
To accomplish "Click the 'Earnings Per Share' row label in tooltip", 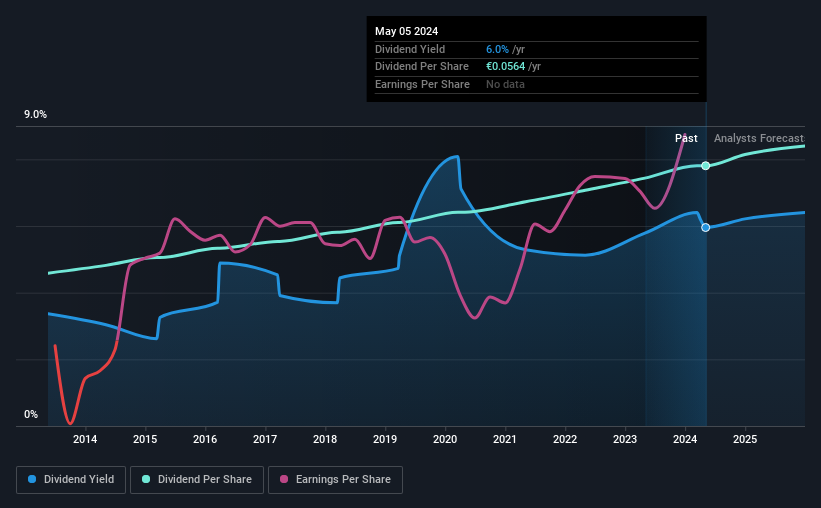I will 423,84.
